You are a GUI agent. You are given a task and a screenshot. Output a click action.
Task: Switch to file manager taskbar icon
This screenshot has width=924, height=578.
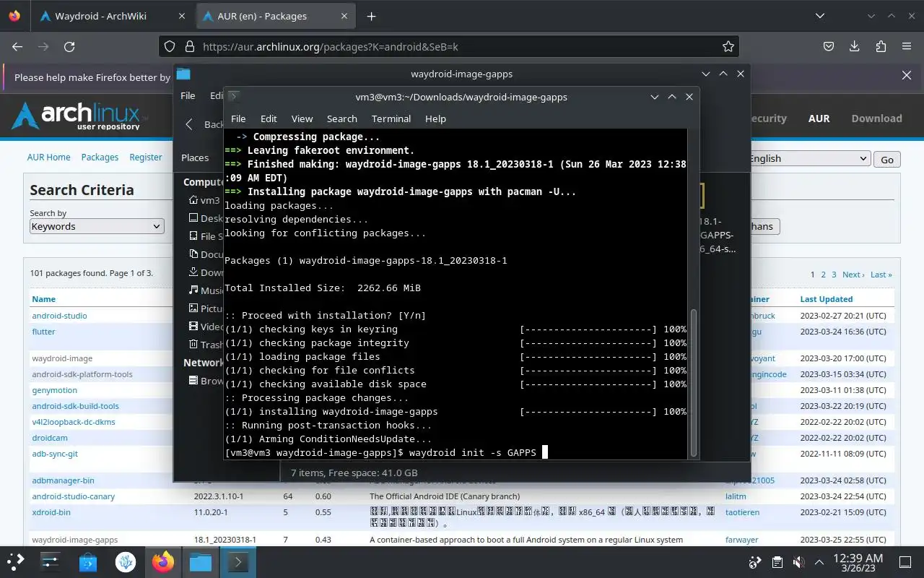201,561
